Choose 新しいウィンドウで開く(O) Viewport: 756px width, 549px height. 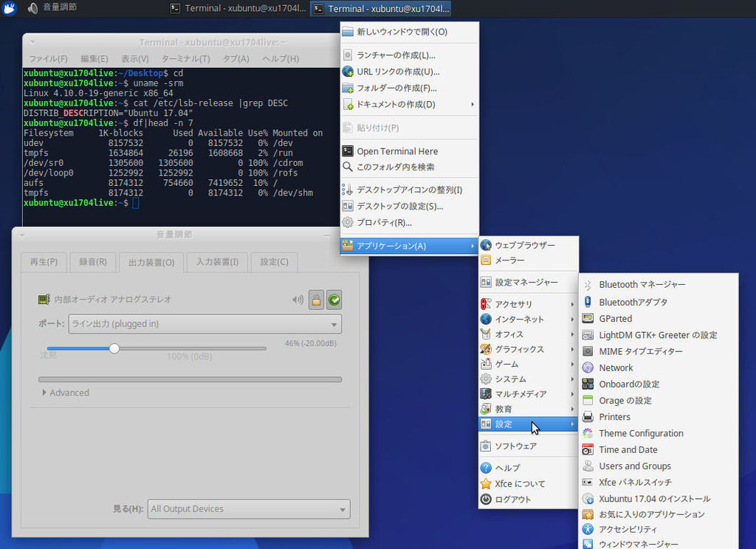pyautogui.click(x=409, y=32)
